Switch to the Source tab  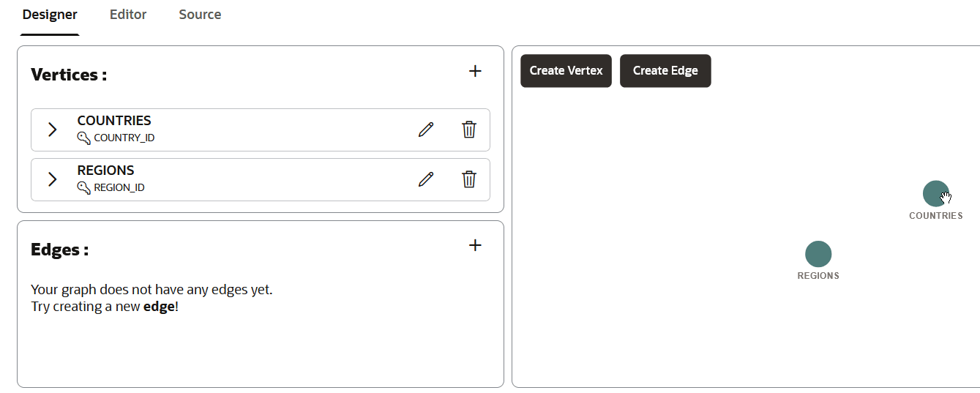tap(200, 15)
